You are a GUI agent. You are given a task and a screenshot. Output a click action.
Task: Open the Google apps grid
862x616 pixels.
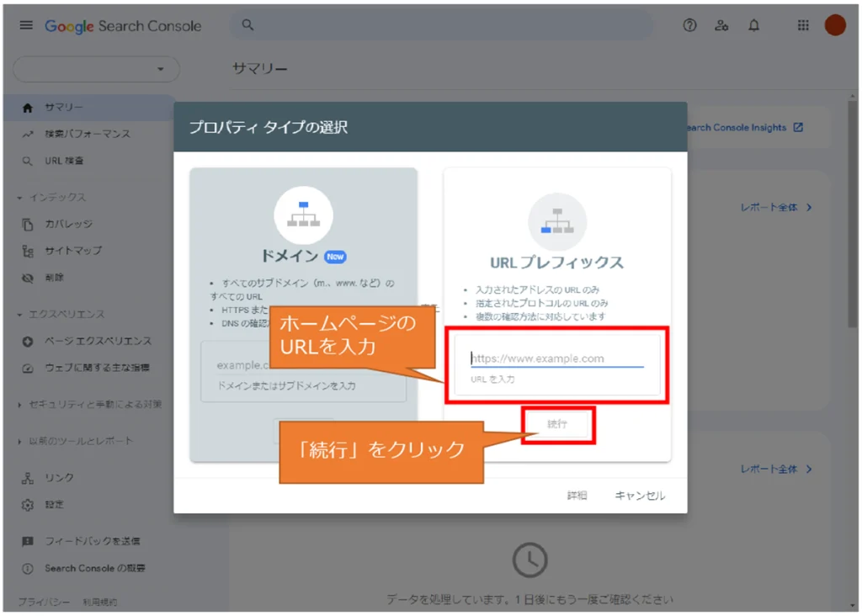click(x=803, y=25)
